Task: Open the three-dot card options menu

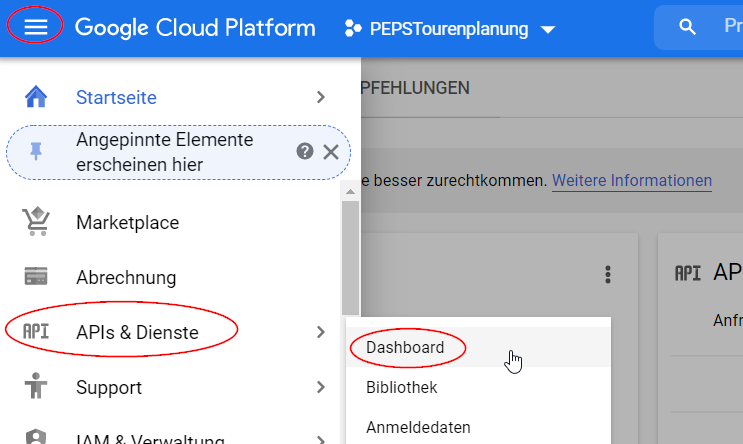Action: 607,274
